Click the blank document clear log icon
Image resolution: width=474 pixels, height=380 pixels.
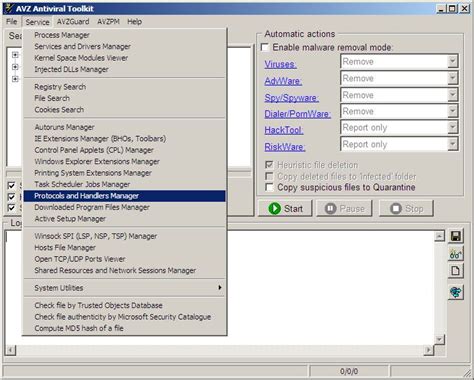click(x=456, y=271)
